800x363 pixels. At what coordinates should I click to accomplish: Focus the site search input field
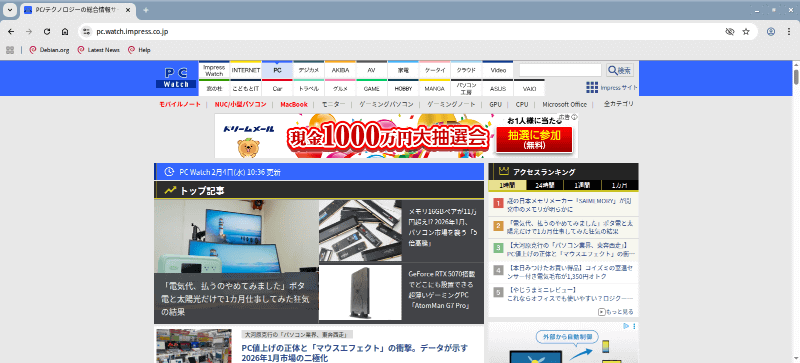[x=560, y=70]
